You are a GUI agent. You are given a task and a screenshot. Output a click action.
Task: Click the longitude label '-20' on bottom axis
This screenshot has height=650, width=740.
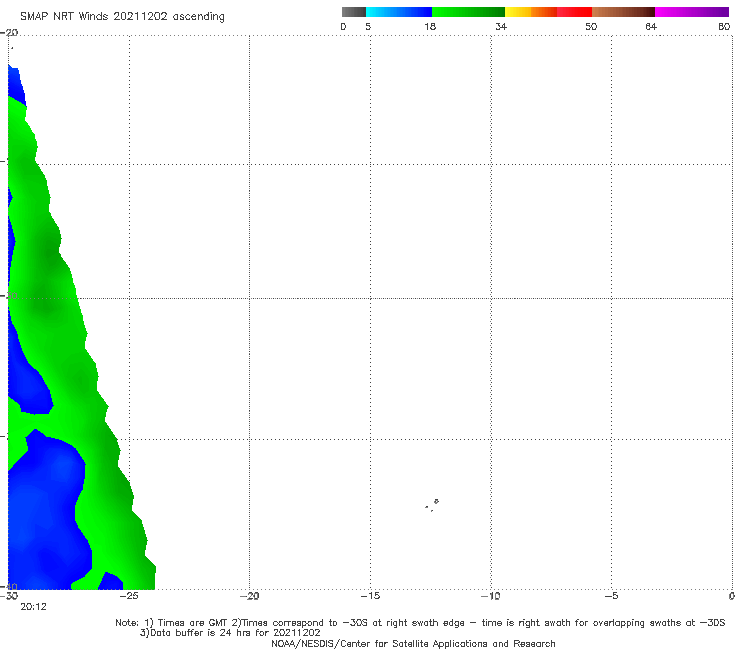[249, 596]
